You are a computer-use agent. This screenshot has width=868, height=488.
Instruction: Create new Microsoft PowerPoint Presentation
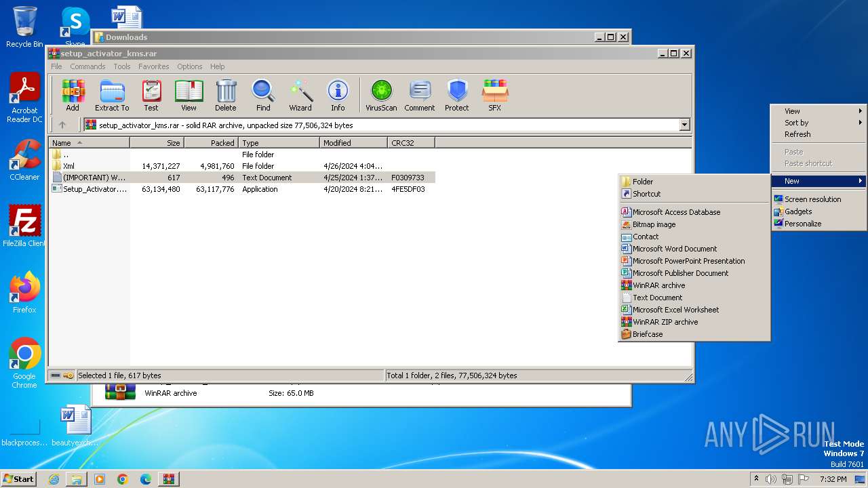[694, 261]
